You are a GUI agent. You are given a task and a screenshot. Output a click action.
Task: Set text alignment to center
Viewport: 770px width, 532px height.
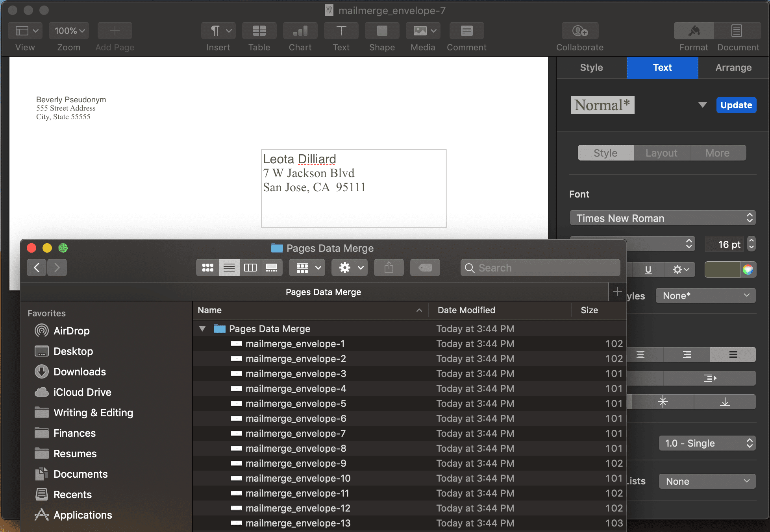tap(640, 355)
